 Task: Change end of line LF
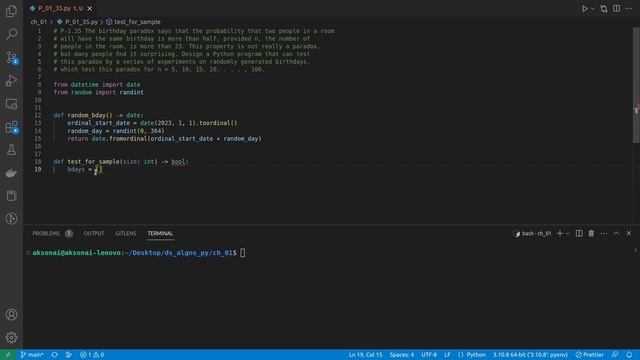click(x=447, y=355)
